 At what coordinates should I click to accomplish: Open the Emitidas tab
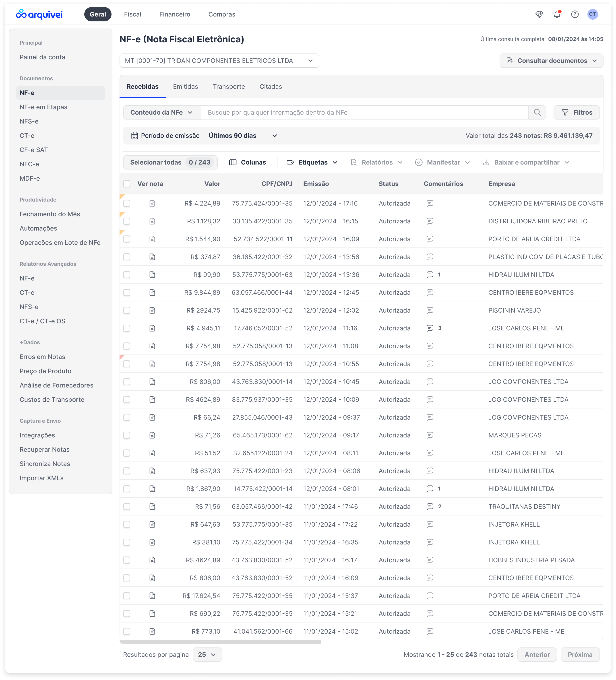(x=186, y=87)
